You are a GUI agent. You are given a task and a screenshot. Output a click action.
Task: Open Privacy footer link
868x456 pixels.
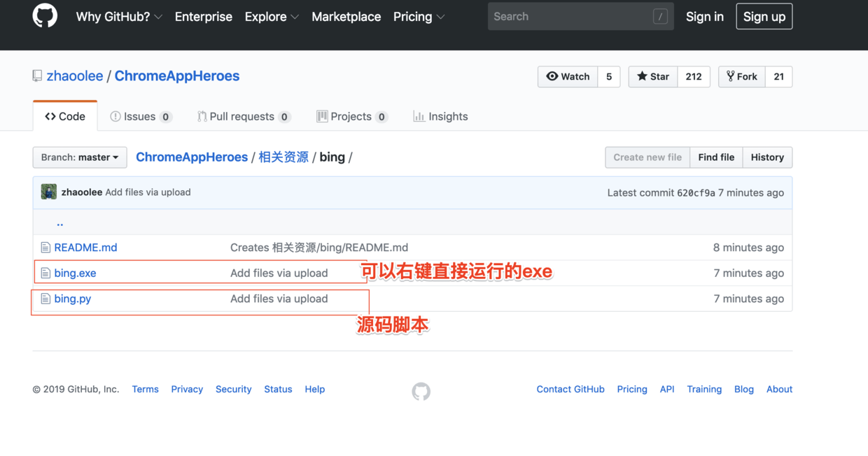[x=187, y=389]
